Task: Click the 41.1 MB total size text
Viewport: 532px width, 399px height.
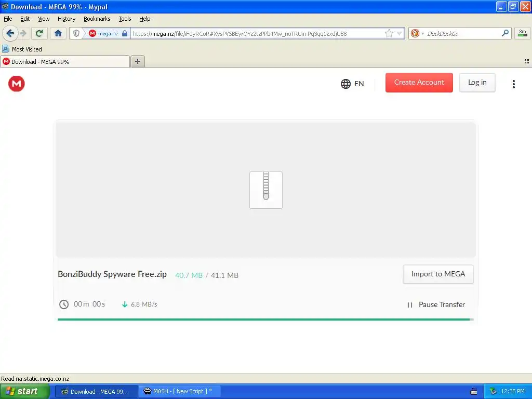Action: [x=224, y=275]
